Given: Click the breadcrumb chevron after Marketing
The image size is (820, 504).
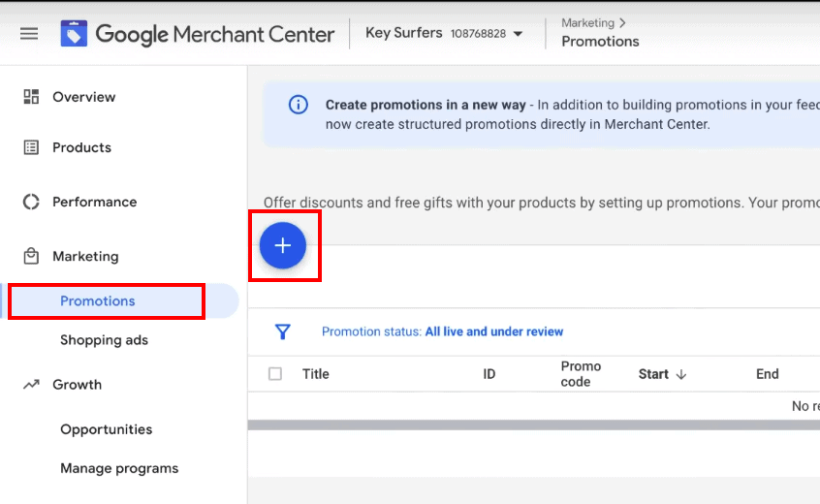Looking at the screenshot, I should click(622, 23).
